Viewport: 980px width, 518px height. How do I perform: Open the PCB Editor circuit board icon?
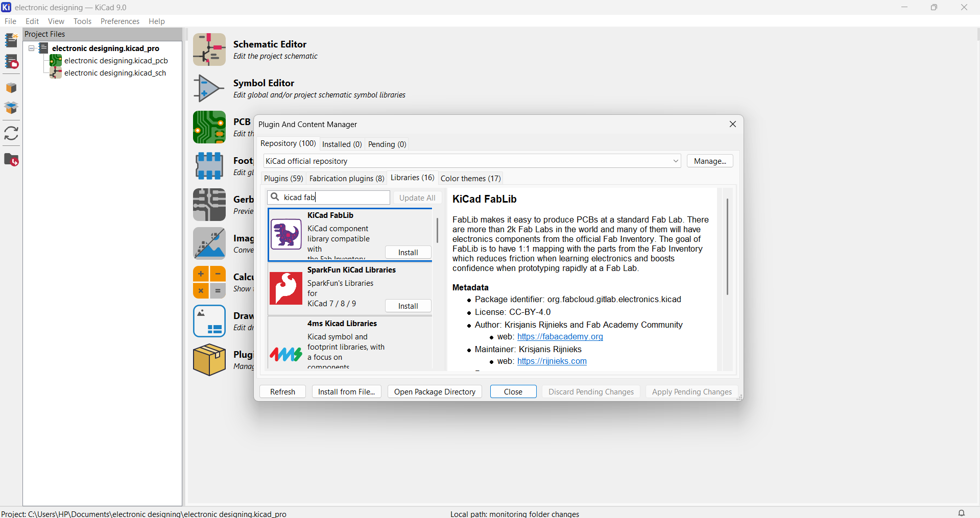pos(209,127)
